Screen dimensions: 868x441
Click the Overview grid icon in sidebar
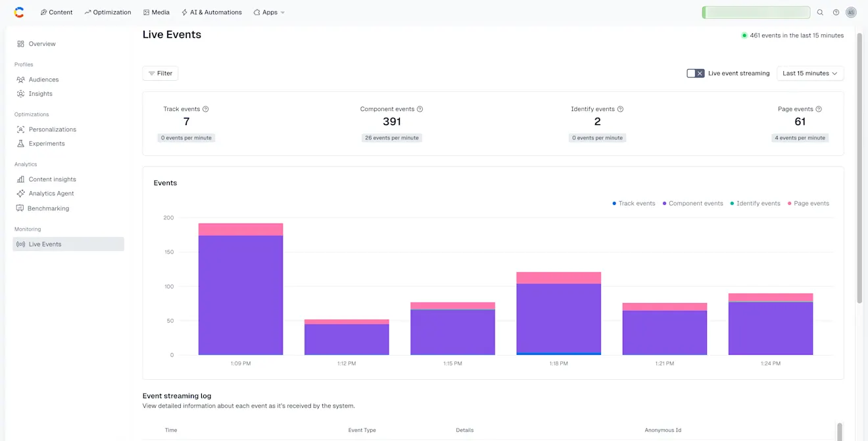tap(20, 44)
